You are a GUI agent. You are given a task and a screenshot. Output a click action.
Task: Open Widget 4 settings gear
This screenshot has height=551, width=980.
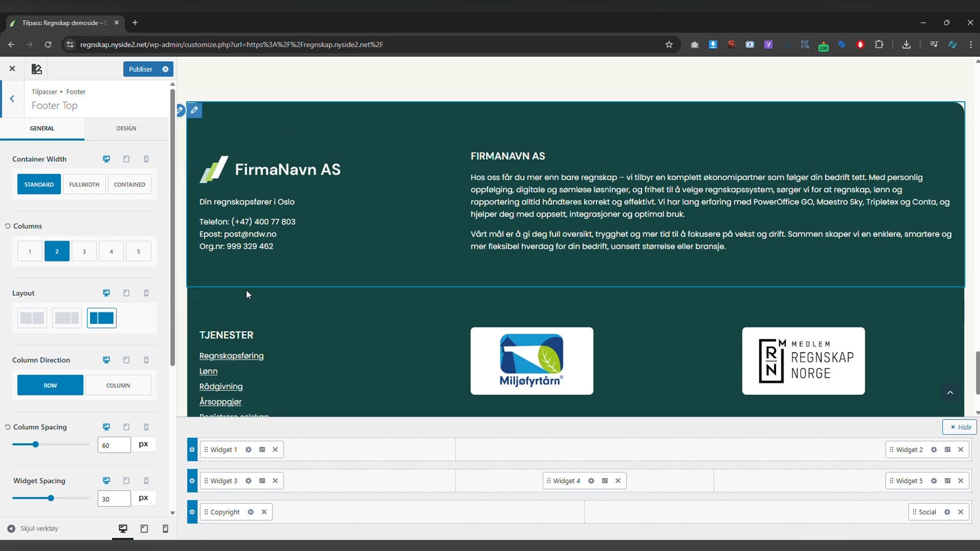pos(591,481)
